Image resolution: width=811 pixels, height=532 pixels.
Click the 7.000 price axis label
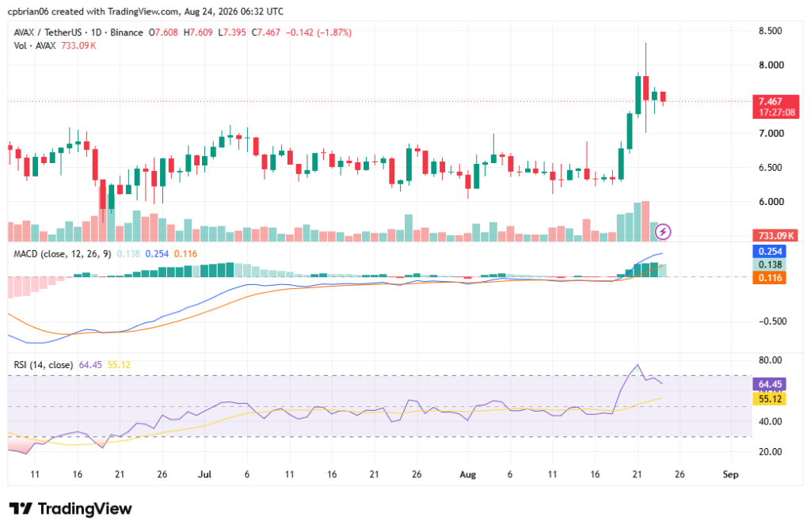771,133
